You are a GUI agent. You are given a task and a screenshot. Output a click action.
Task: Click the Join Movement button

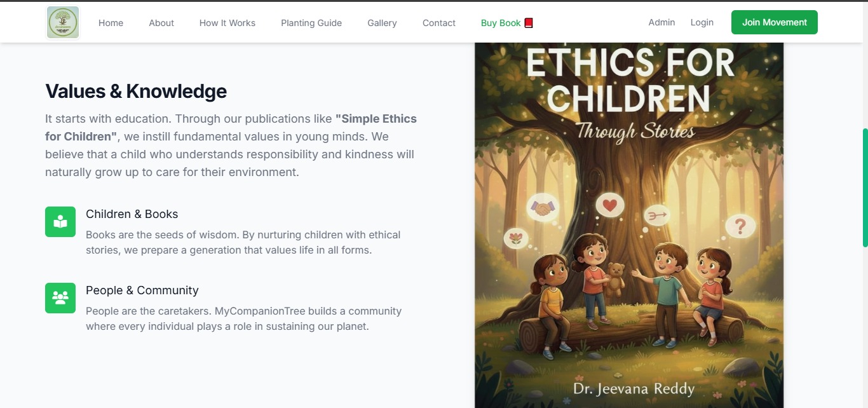point(775,22)
